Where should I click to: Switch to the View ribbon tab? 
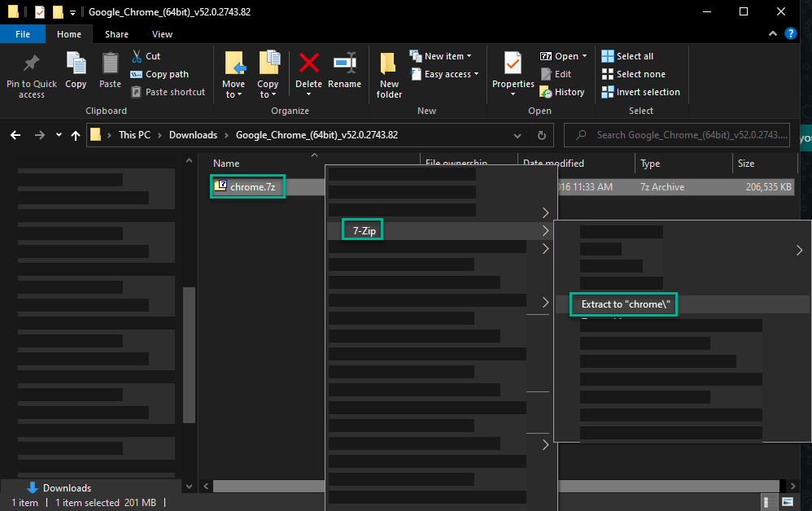162,34
